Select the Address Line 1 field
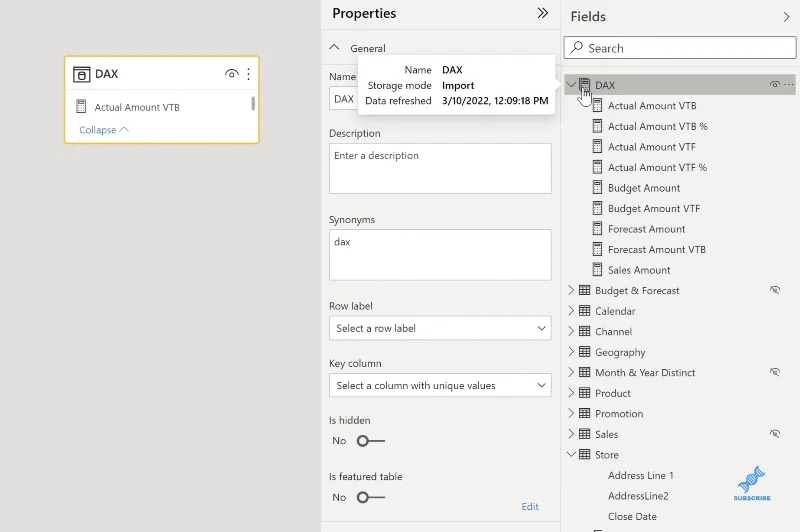 pyautogui.click(x=641, y=475)
